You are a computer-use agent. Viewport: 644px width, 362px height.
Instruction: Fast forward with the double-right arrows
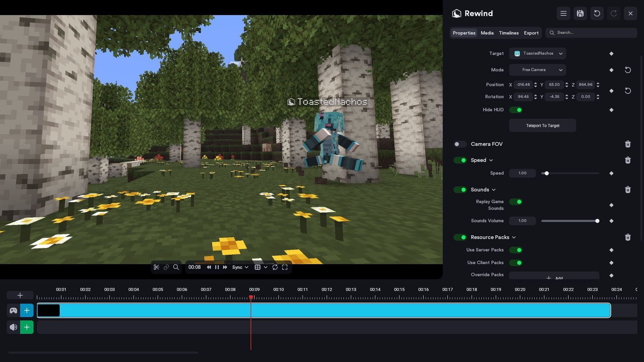225,267
